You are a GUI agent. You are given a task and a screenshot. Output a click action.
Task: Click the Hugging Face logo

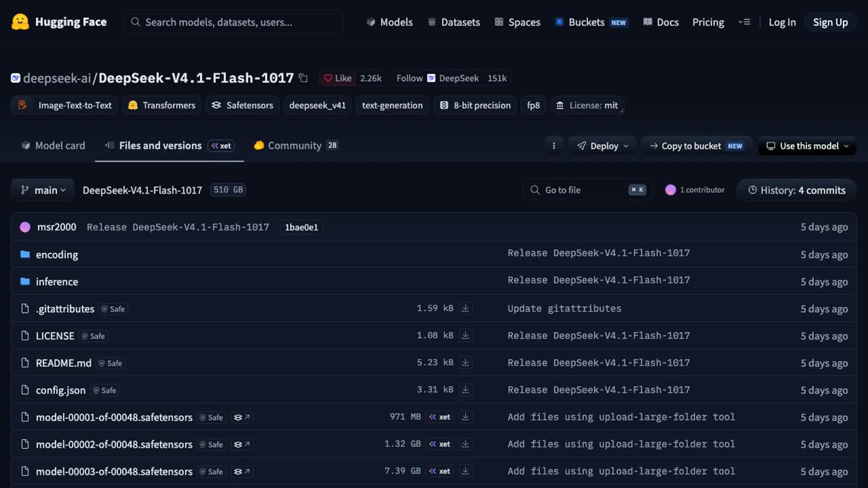[59, 22]
